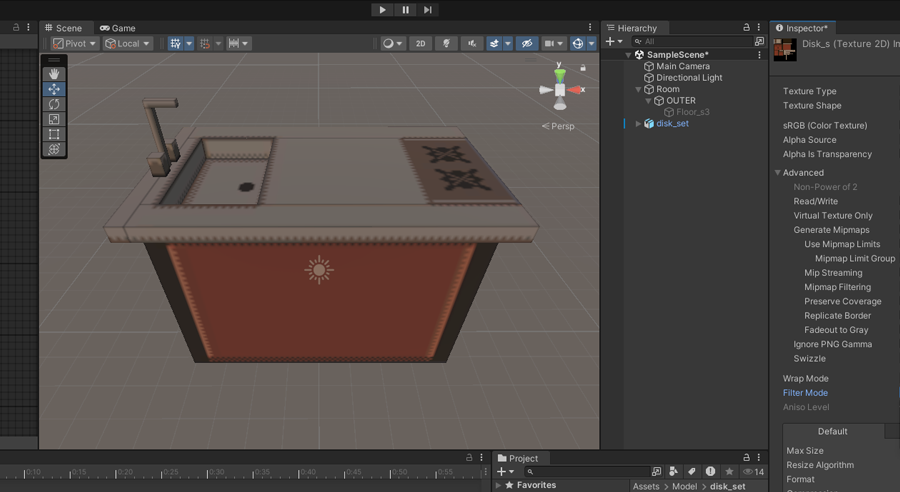900x492 pixels.
Task: Select the Scale tool
Action: (54, 119)
